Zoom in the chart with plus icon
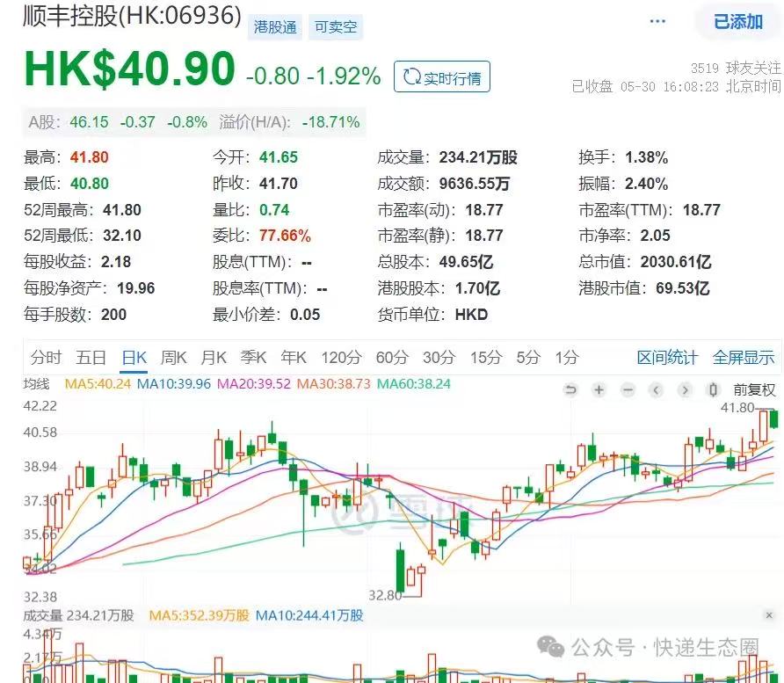This screenshot has width=784, height=683. click(599, 389)
